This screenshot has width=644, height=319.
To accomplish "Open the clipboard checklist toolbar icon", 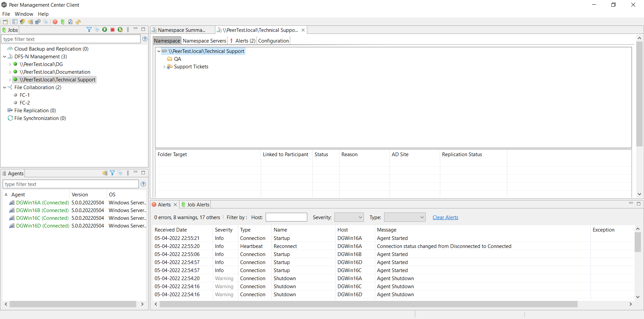I will tap(70, 22).
